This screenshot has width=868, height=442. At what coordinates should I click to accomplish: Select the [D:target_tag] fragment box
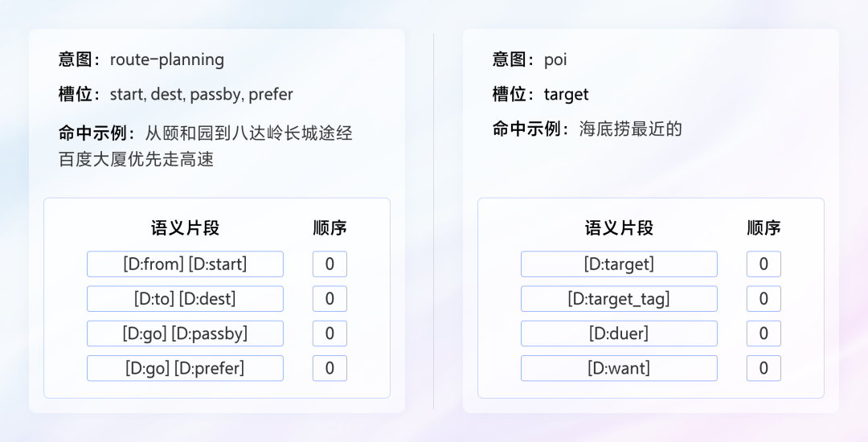point(619,299)
